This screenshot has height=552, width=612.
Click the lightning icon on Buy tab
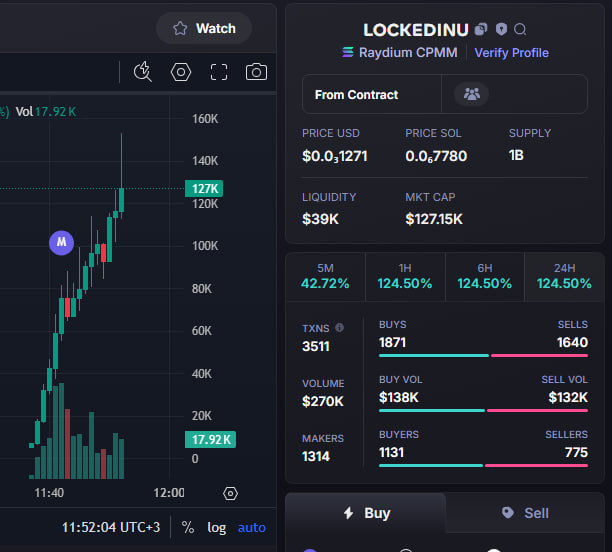click(x=349, y=513)
